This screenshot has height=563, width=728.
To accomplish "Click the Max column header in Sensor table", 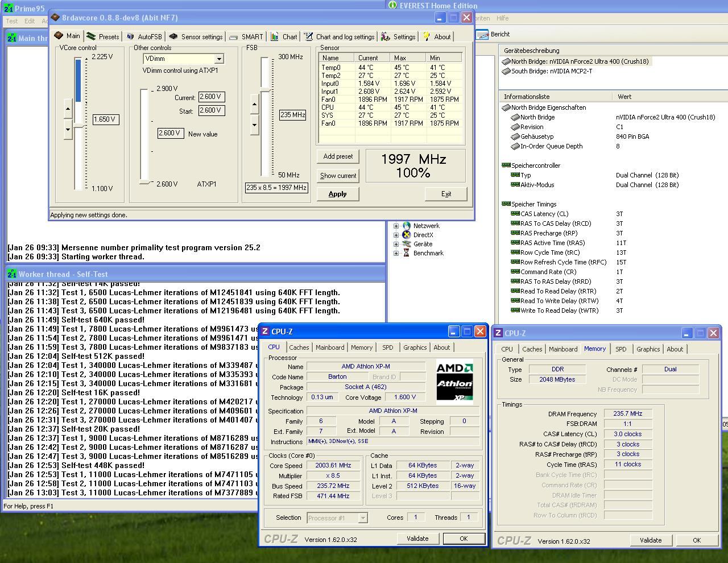I will point(408,58).
